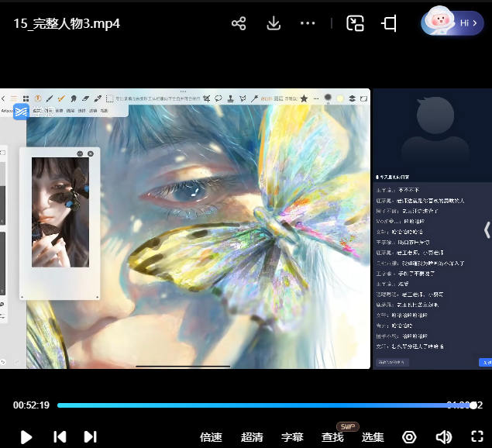492x448 pixels.
Task: Skip to previous video
Action: click(x=60, y=436)
